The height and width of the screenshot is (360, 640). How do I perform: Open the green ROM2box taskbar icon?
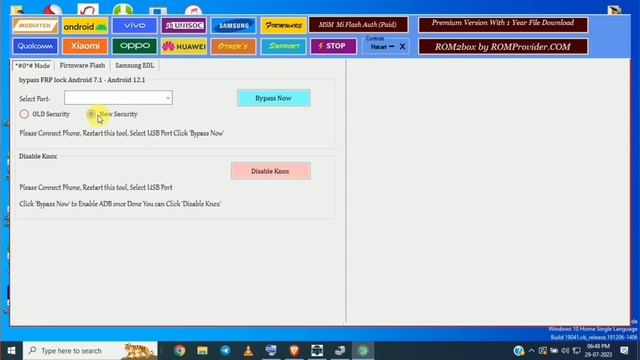pos(363,351)
